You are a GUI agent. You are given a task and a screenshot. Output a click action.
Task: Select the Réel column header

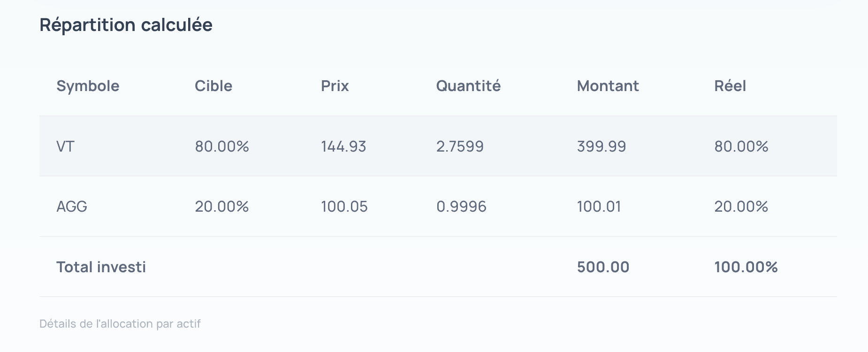tap(730, 86)
